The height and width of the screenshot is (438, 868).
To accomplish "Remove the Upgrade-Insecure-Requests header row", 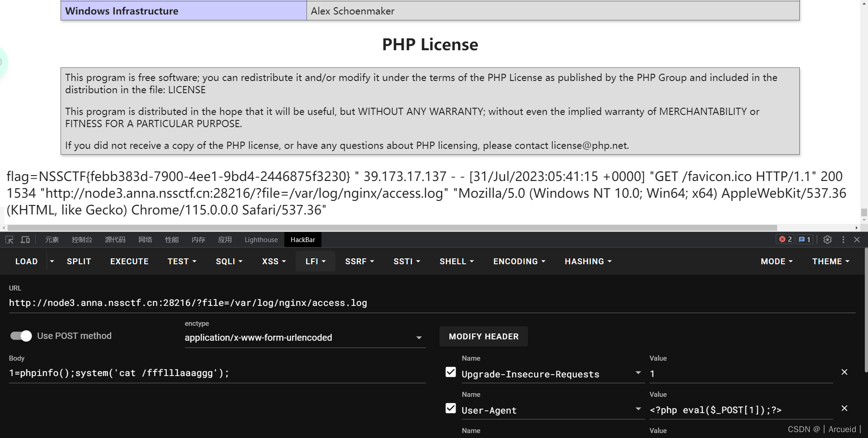I will (844, 372).
